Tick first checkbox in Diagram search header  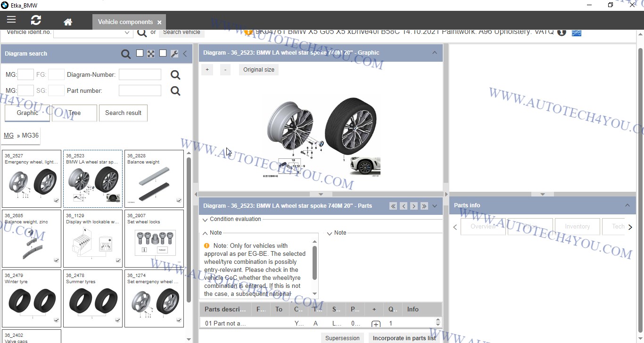pyautogui.click(x=140, y=53)
